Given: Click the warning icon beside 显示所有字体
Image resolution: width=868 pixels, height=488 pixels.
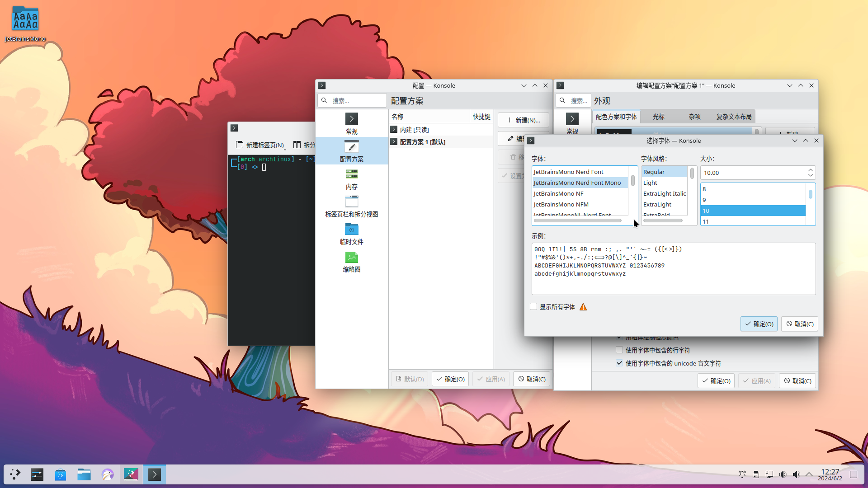Looking at the screenshot, I should (x=583, y=307).
